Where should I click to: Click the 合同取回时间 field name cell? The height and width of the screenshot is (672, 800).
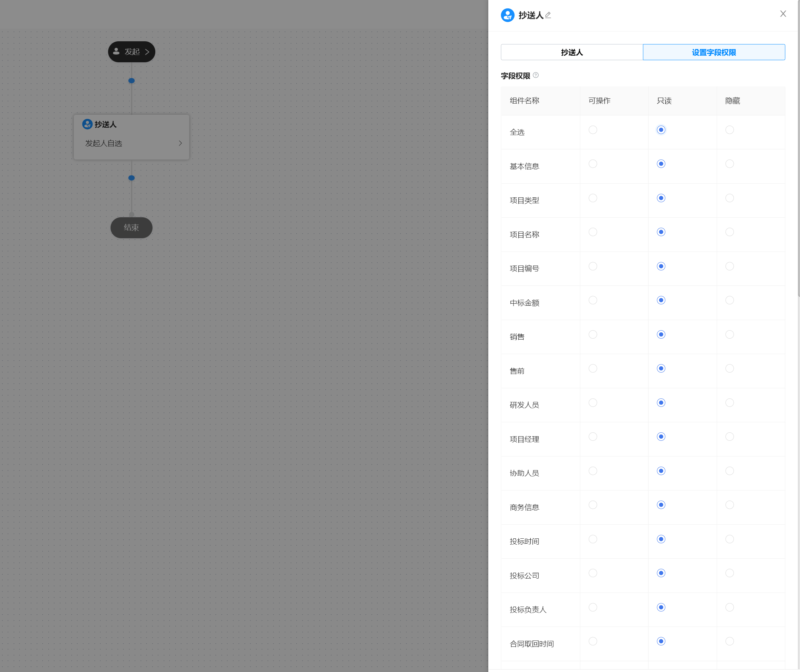pyautogui.click(x=540, y=644)
